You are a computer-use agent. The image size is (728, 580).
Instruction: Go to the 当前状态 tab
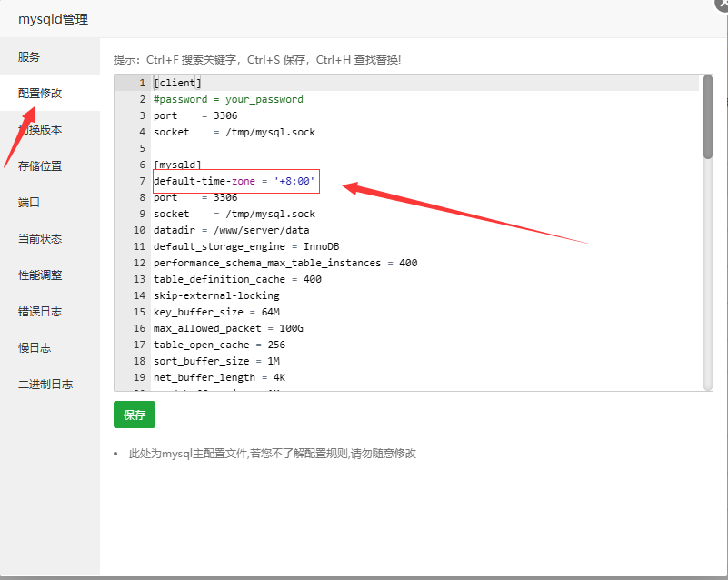[50, 239]
